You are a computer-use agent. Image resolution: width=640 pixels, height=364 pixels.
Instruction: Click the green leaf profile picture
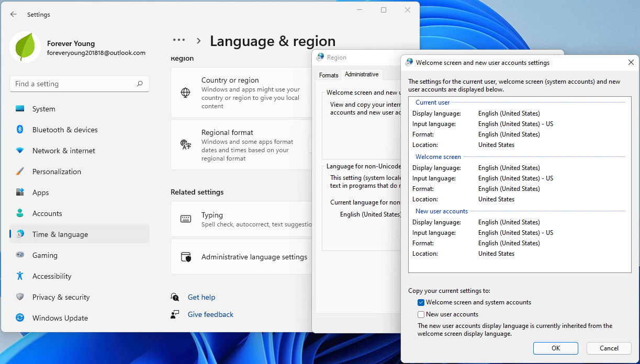25,47
